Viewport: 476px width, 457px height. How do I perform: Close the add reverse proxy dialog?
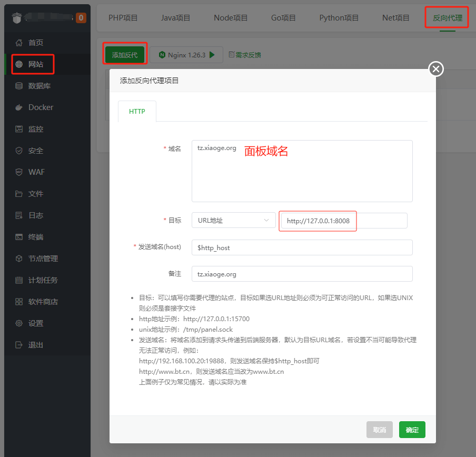tap(436, 69)
